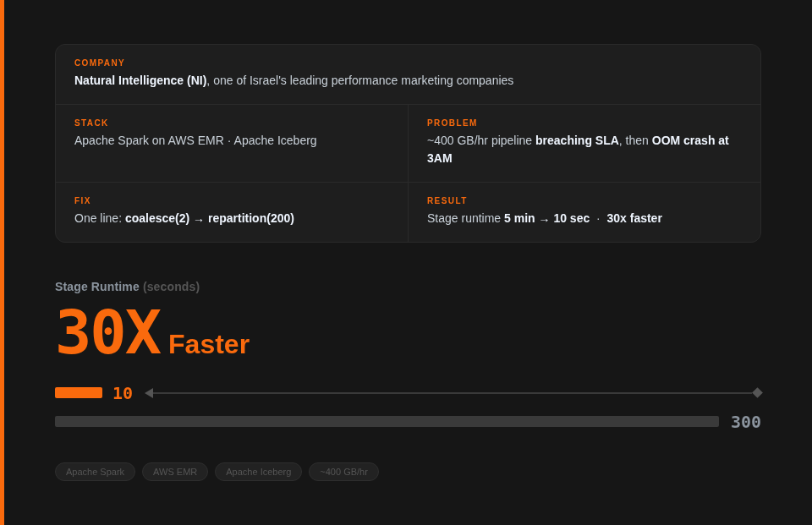Click the Apache Iceberg tag pill
The image size is (812, 525).
pyautogui.click(x=258, y=472)
